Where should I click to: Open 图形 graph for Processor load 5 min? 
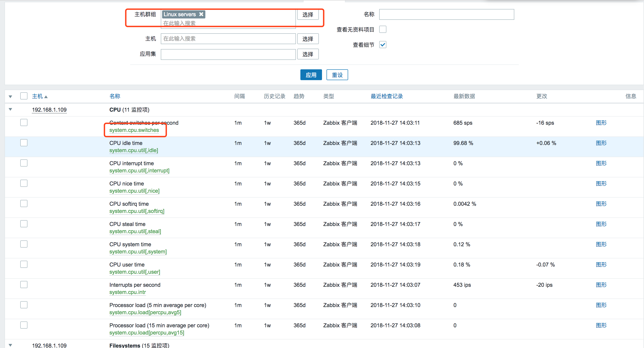[x=601, y=305]
